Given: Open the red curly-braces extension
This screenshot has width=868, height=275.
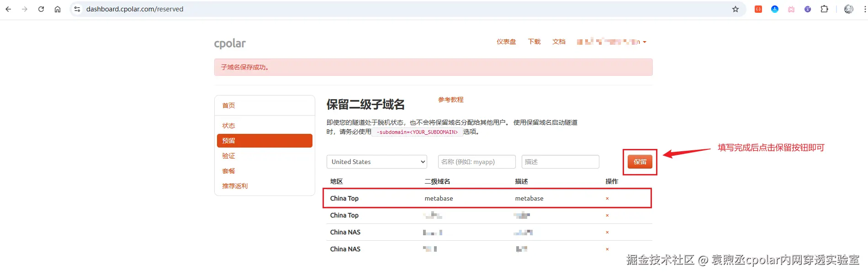Looking at the screenshot, I should 758,9.
